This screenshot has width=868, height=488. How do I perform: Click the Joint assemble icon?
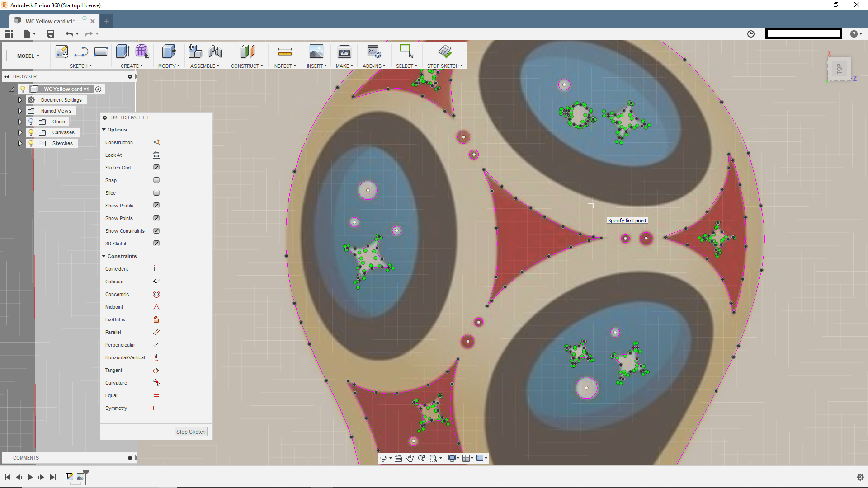(215, 52)
